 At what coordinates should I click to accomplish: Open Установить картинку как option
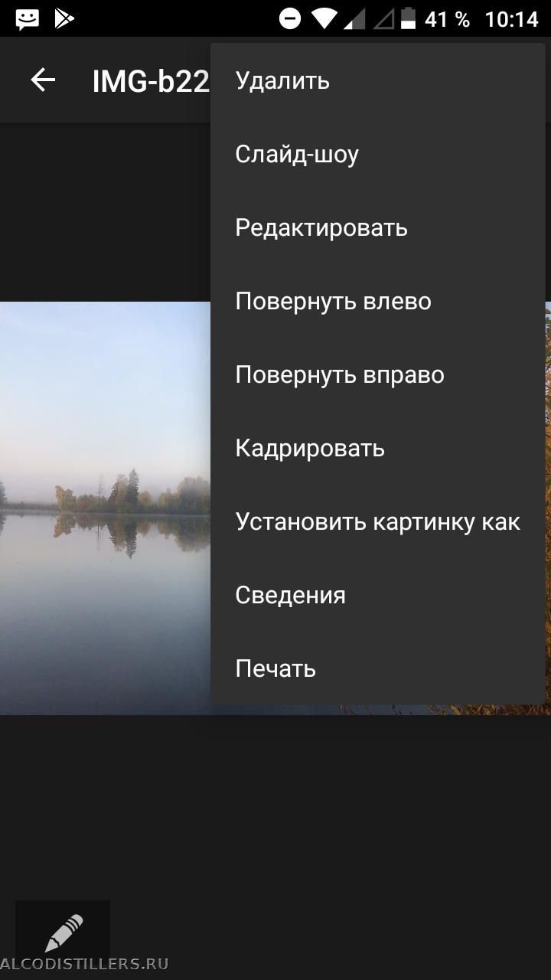(x=378, y=521)
